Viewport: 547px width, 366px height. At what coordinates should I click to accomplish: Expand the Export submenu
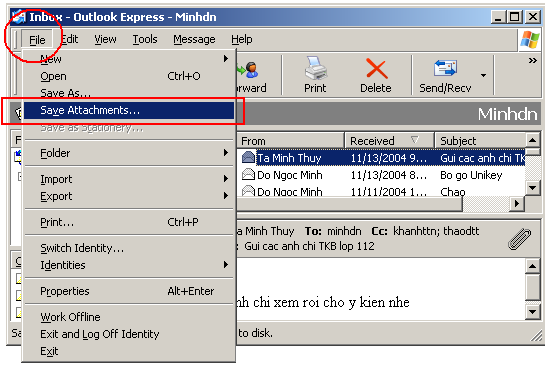[129, 196]
